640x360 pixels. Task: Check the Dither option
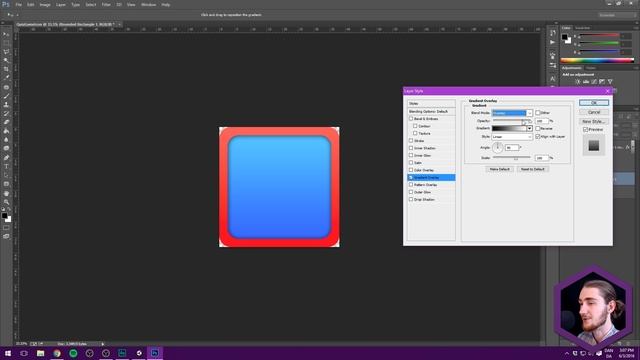point(538,113)
